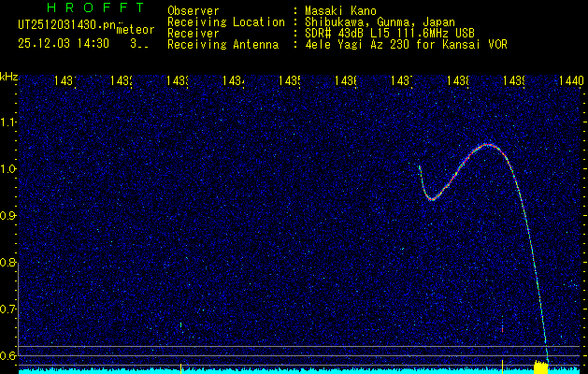The height and width of the screenshot is (374, 588).
Task: Click the Receiving Location label
Action: [225, 22]
